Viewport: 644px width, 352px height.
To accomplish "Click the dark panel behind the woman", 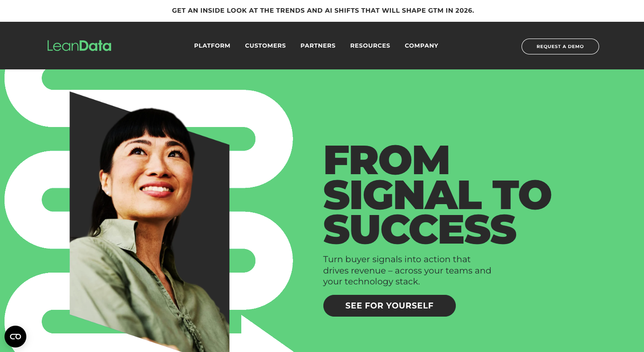I will click(213, 236).
